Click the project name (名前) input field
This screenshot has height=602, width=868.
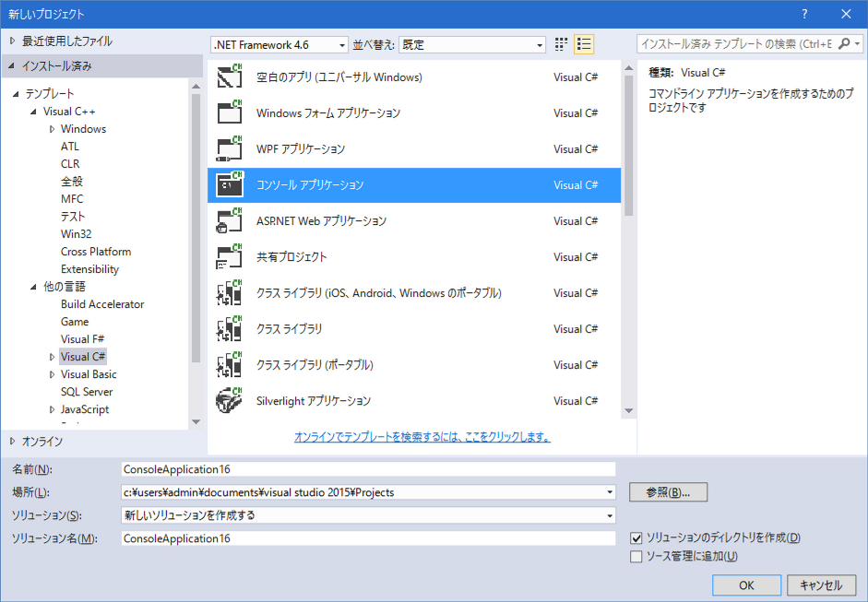click(367, 469)
